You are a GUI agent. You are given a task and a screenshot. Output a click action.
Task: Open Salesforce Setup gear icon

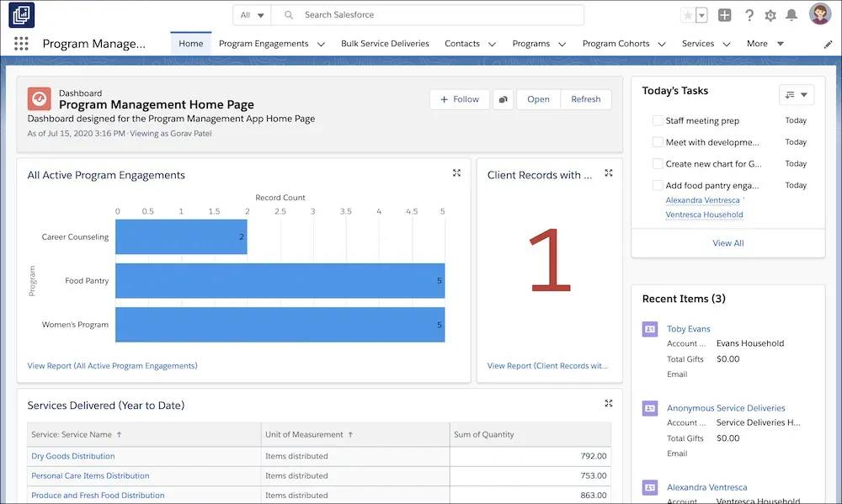770,14
